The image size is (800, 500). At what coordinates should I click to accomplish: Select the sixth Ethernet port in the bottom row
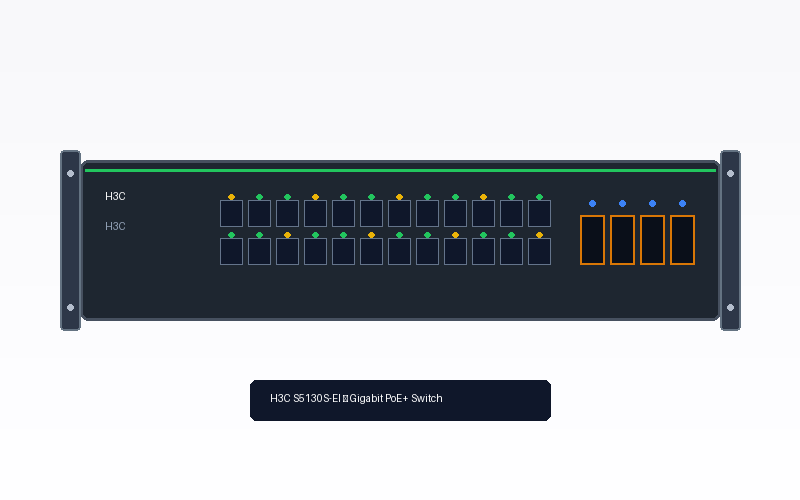tap(371, 252)
